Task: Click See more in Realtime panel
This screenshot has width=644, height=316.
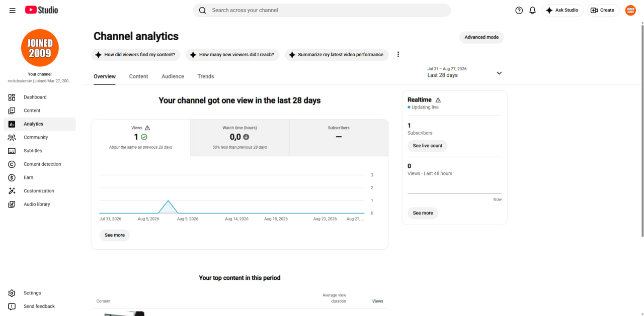Action: (423, 213)
